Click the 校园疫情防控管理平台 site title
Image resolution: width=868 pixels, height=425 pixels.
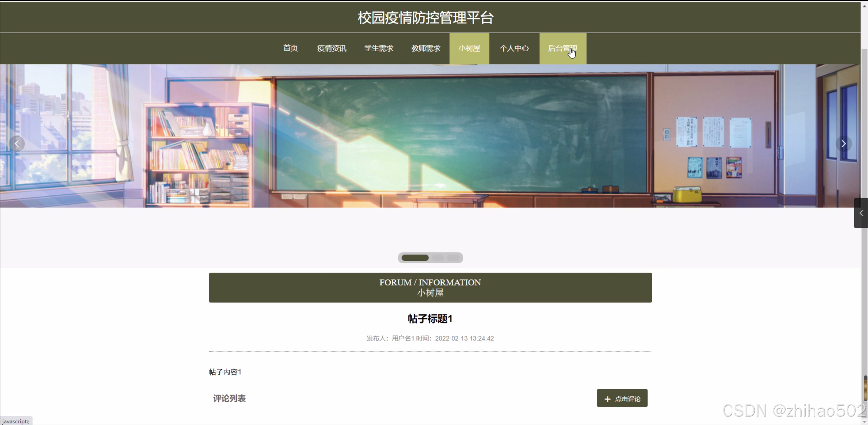coord(425,18)
